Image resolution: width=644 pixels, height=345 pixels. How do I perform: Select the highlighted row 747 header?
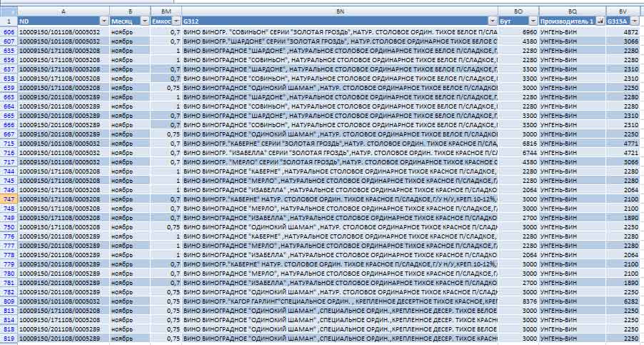click(x=9, y=199)
